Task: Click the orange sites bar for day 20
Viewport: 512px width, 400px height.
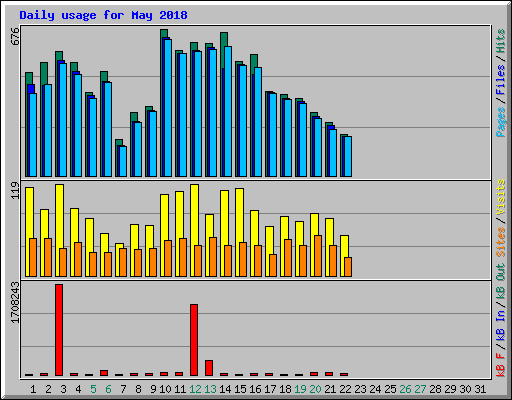Action: [x=318, y=256]
